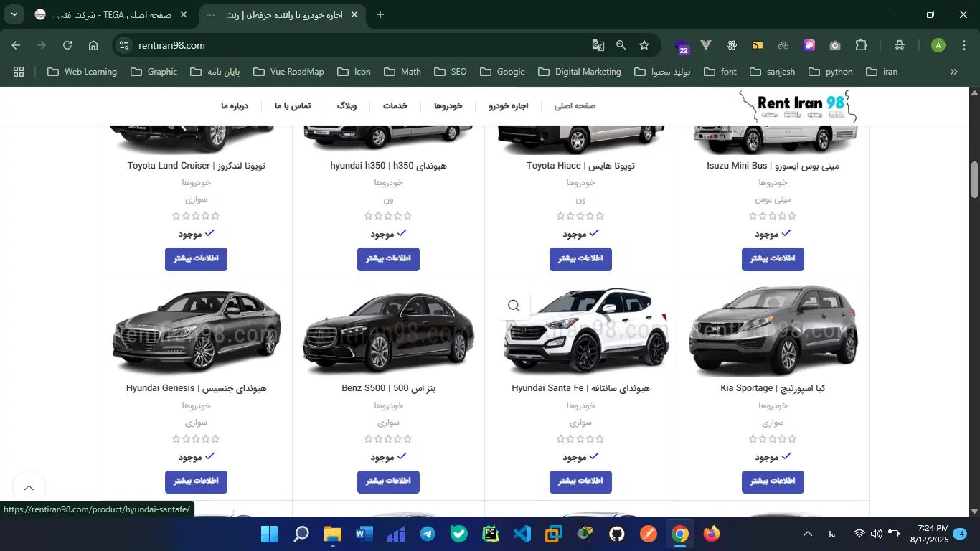This screenshot has height=551, width=980.
Task: Open the green profile avatar A
Action: (x=938, y=45)
